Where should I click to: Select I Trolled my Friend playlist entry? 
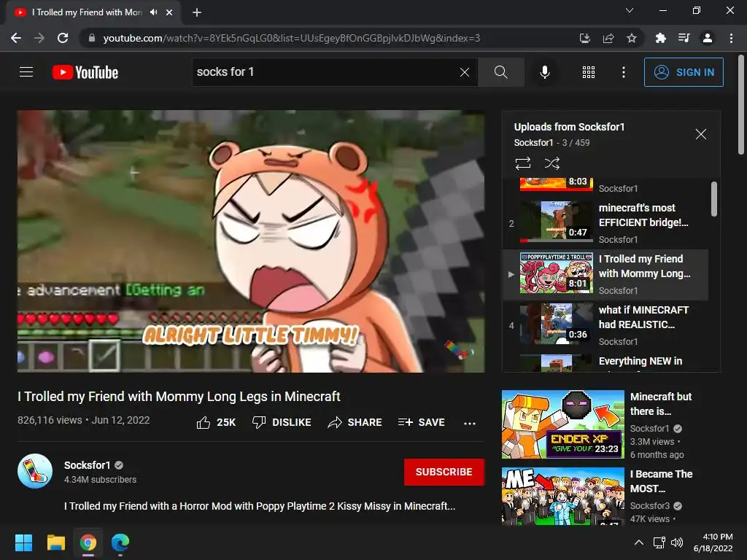click(x=605, y=275)
